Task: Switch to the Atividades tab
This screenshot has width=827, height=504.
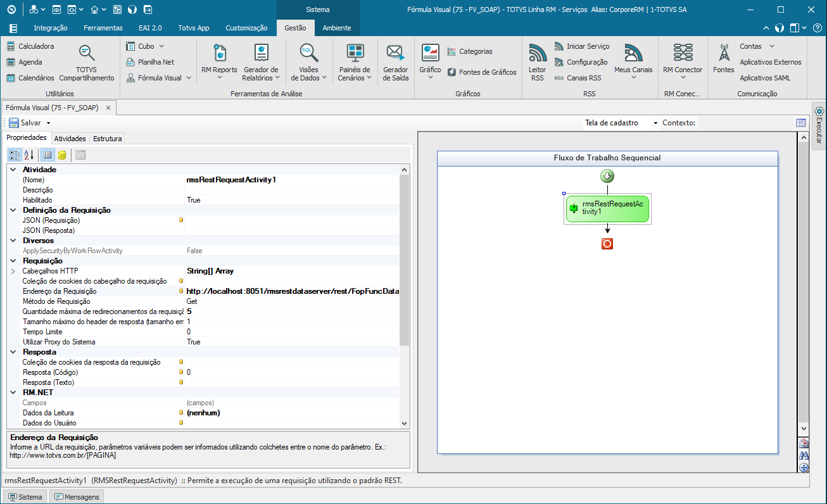Action: [70, 138]
